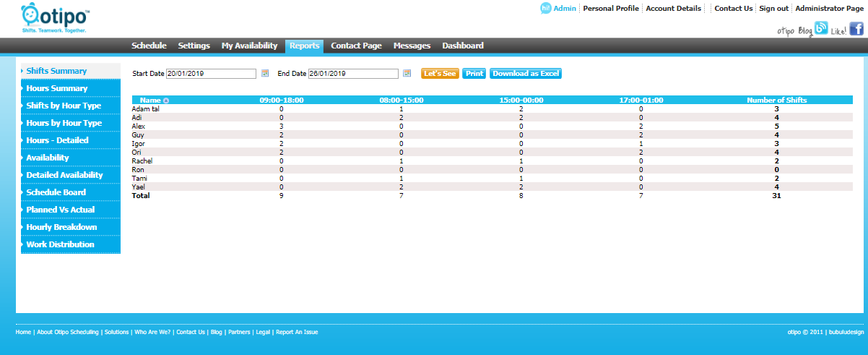Open the End Date calendar picker icon

pos(407,74)
